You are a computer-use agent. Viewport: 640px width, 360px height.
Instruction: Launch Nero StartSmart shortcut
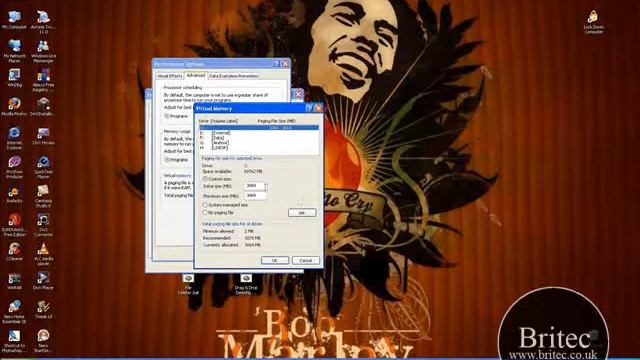pyautogui.click(x=43, y=341)
